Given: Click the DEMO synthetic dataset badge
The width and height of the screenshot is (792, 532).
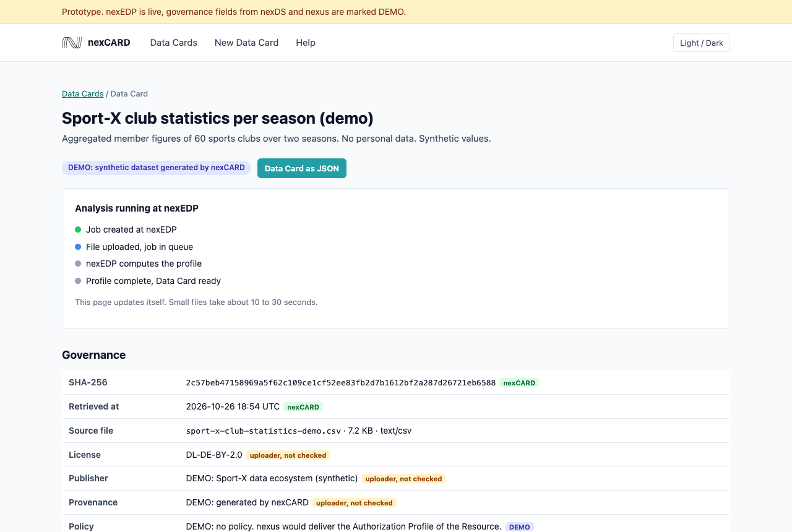Looking at the screenshot, I should click(157, 168).
